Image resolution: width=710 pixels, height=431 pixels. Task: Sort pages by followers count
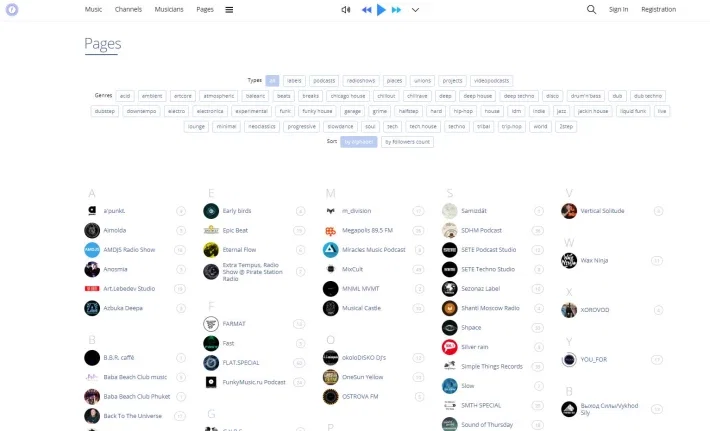tap(407, 142)
